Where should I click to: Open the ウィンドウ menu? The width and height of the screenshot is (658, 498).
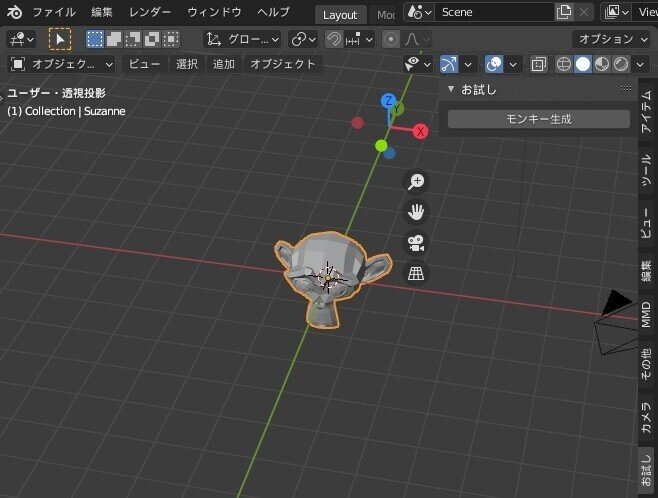click(214, 12)
